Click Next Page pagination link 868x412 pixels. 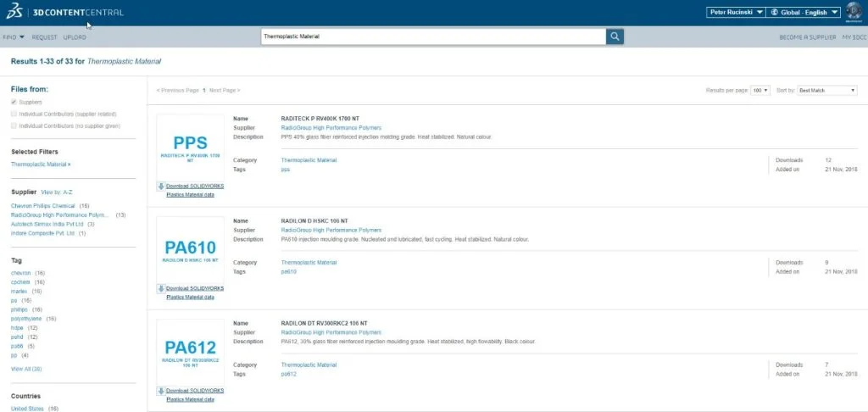[225, 90]
